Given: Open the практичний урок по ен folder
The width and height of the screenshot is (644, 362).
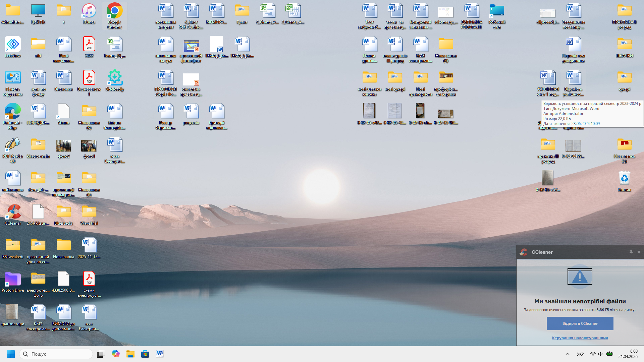Looking at the screenshot, I should [38, 250].
